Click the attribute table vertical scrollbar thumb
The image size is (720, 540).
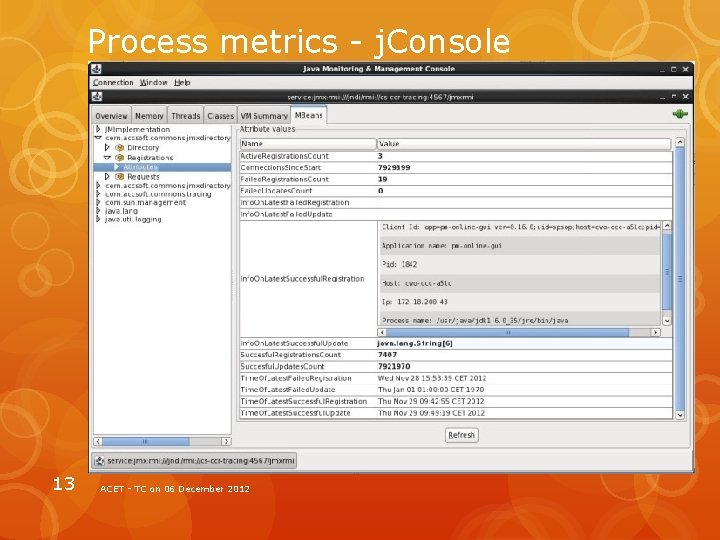pyautogui.click(x=680, y=278)
